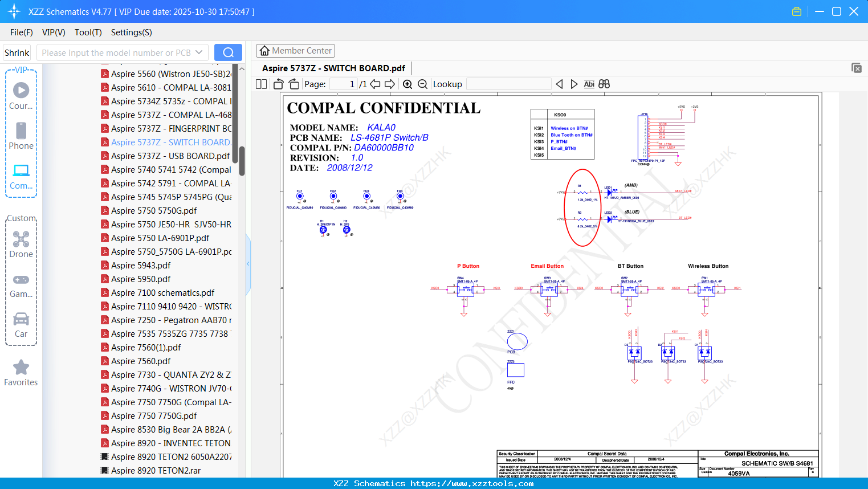Click the file list vertical scrollbar thumb
Viewport: 868px width, 489px height.
tap(242, 161)
